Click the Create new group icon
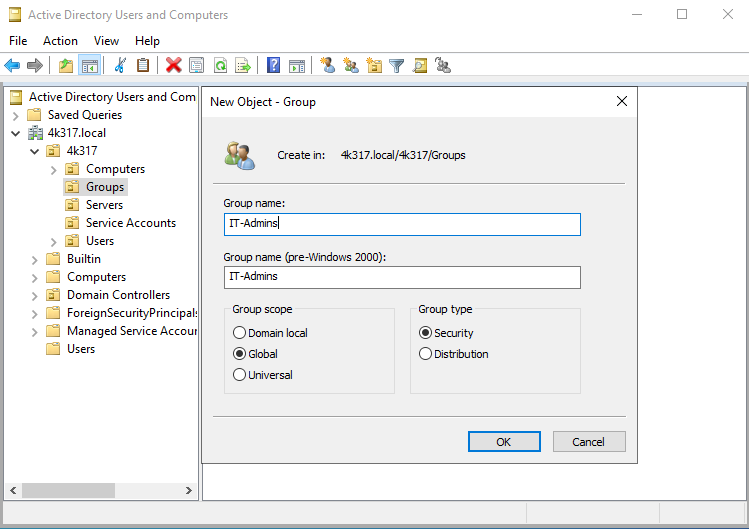749x529 pixels. tap(351, 65)
